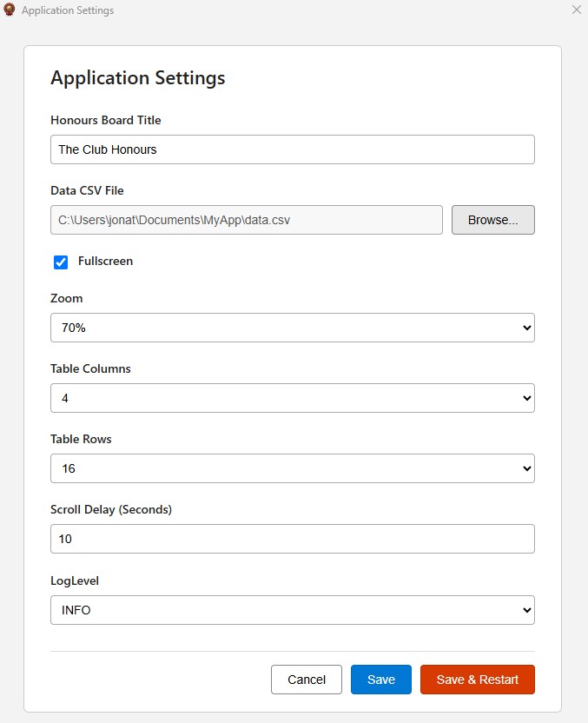Click the Browse... button

tap(493, 220)
